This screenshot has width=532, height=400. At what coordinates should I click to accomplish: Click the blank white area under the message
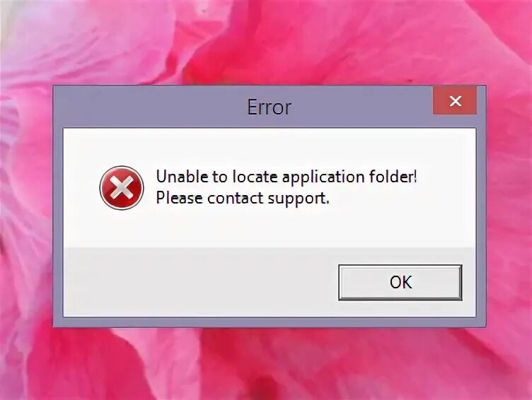coord(270,227)
